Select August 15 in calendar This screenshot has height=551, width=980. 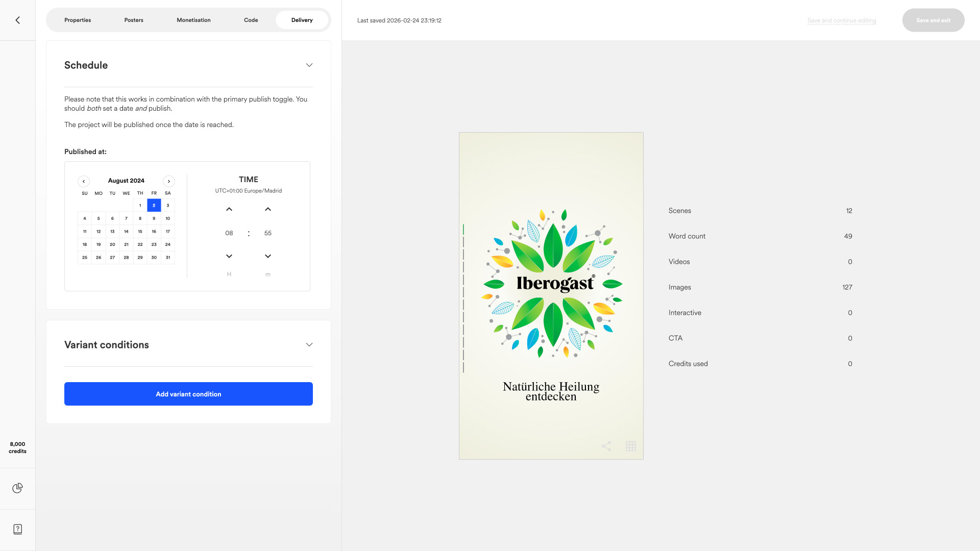pos(140,232)
